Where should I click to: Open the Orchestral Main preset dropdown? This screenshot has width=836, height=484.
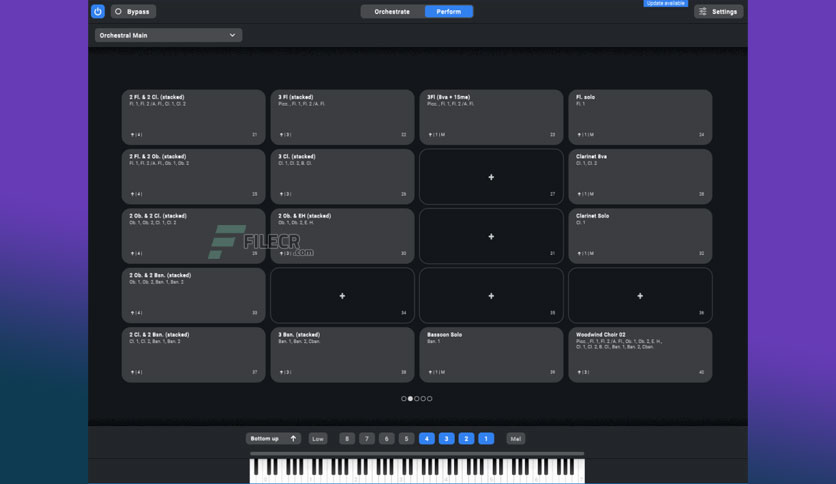[168, 35]
